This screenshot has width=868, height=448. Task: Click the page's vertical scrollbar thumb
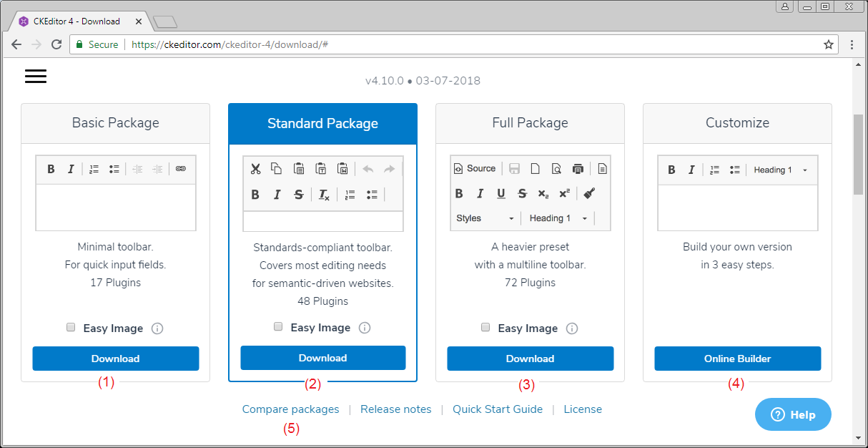click(x=859, y=155)
